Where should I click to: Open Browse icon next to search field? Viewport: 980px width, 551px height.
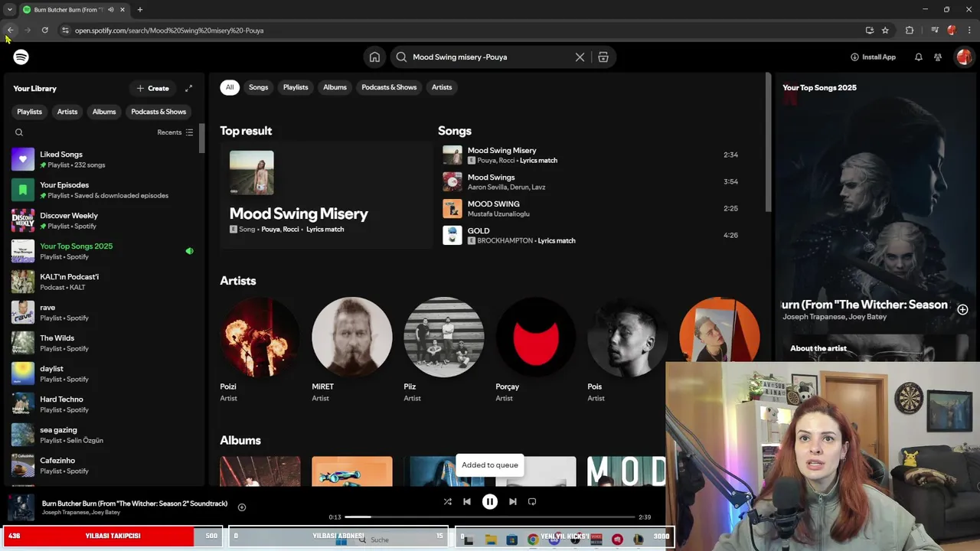603,57
